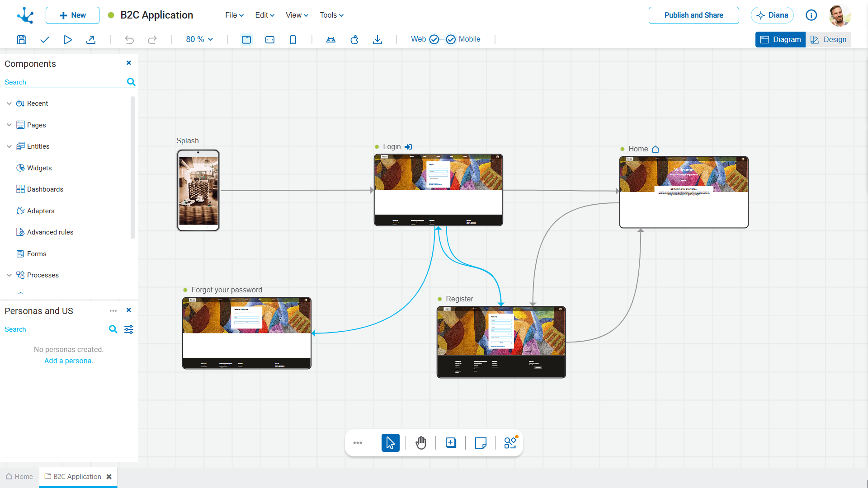This screenshot has width=868, height=488.
Task: Run the application with play icon
Action: point(67,40)
